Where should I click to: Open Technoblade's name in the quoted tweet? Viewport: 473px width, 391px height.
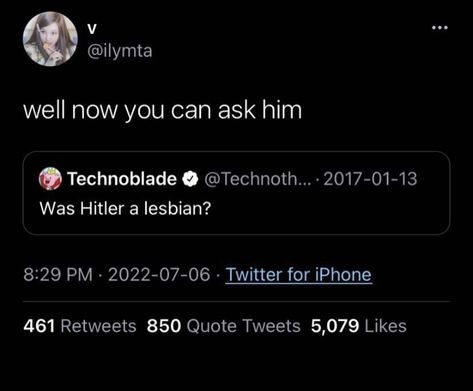pos(122,179)
